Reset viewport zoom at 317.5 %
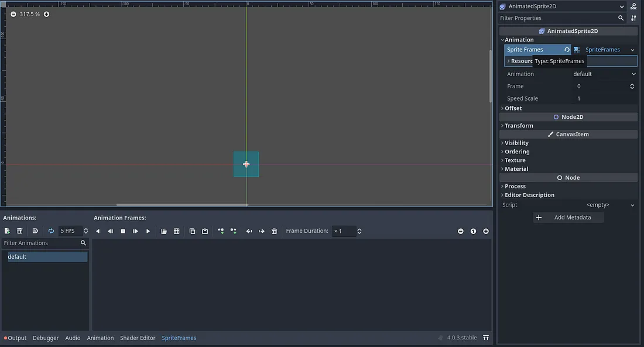Image resolution: width=644 pixels, height=347 pixels. point(30,14)
